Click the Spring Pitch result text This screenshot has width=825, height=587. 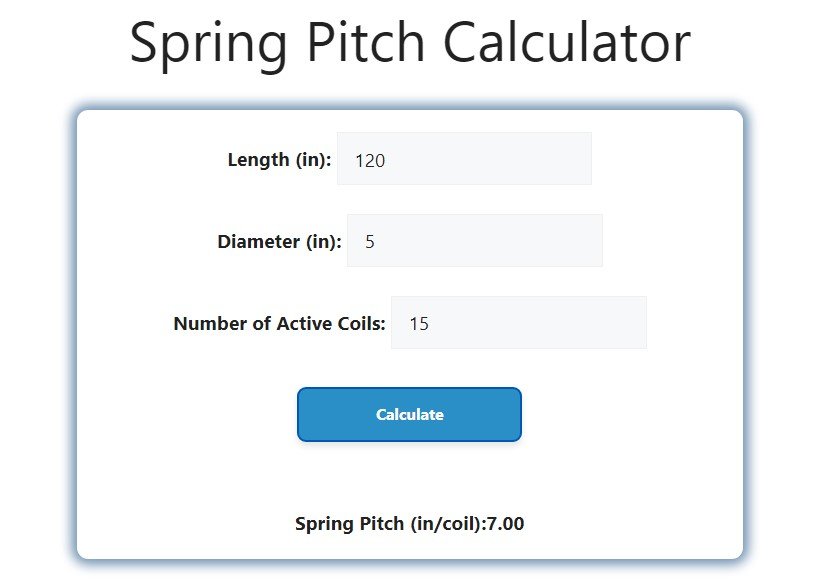410,523
